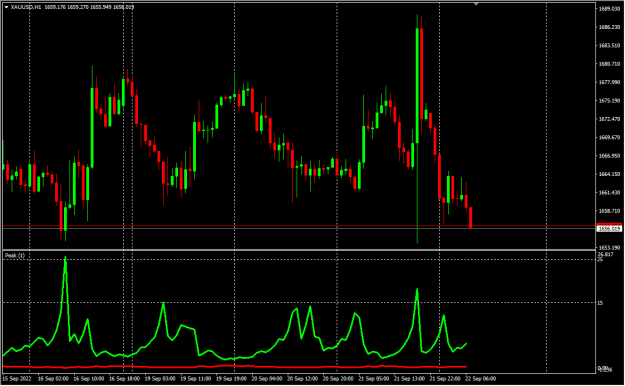The image size is (625, 386).
Task: Select the last red candle at chart's right edge
Action: tap(471, 218)
